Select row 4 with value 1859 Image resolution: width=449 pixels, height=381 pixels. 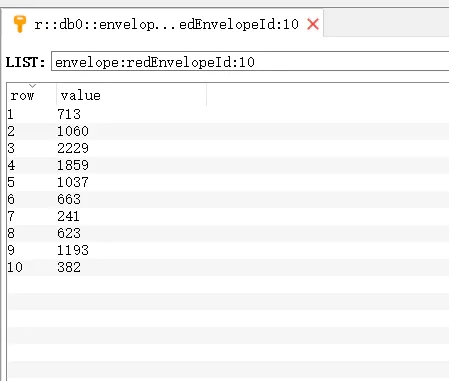pyautogui.click(x=228, y=165)
